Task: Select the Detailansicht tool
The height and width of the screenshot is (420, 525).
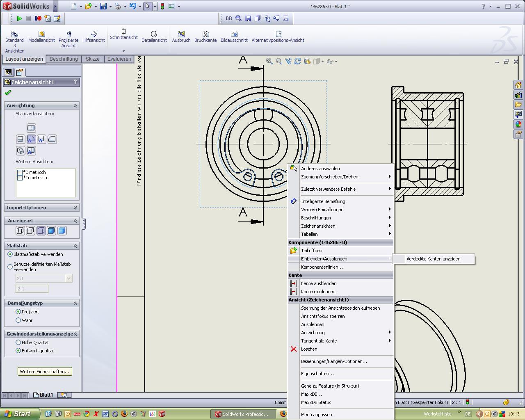Action: point(154,37)
